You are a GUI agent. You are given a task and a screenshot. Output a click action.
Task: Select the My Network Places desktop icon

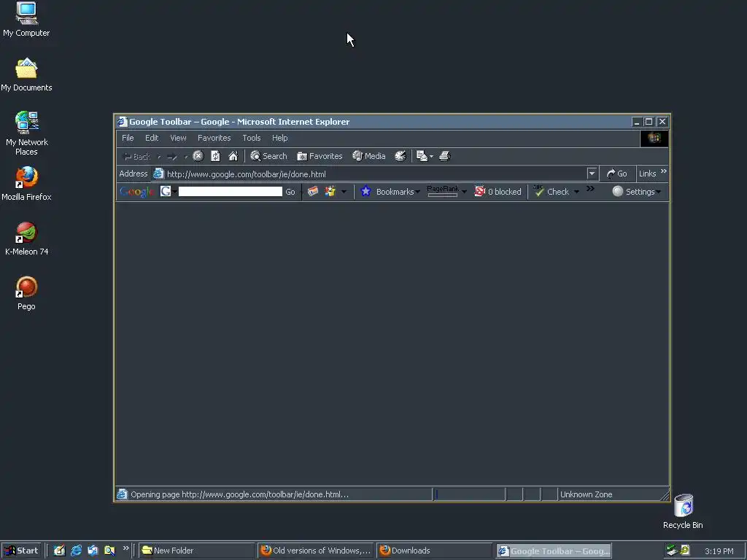click(27, 134)
